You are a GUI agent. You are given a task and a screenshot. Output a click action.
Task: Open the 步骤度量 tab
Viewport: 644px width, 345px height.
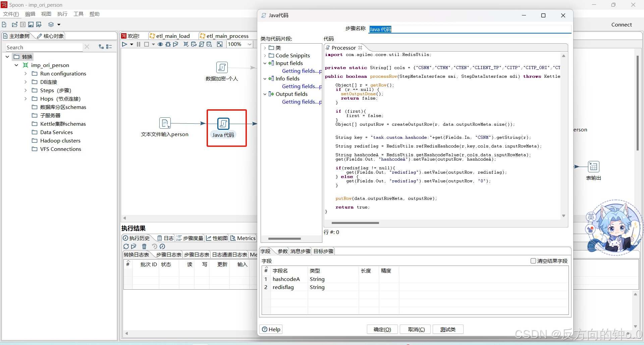click(190, 238)
